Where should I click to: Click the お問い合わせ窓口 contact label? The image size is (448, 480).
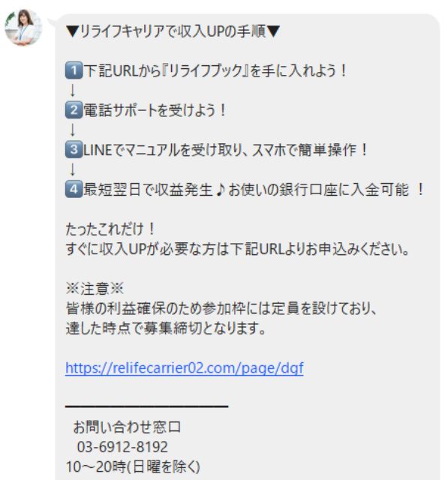[x=127, y=427]
